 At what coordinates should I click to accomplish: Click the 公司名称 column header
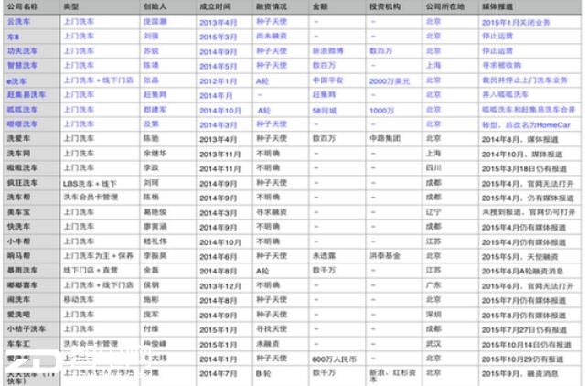pyautogui.click(x=23, y=6)
